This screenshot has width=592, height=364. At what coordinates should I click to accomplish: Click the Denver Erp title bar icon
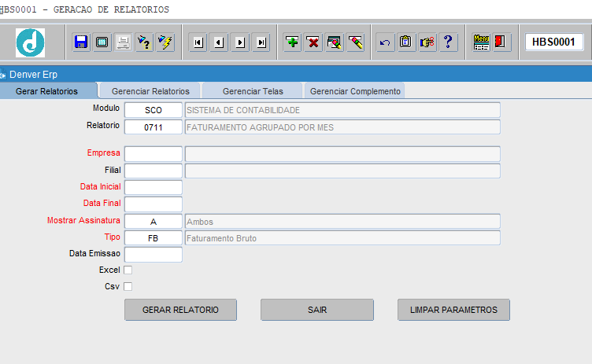pos(3,75)
